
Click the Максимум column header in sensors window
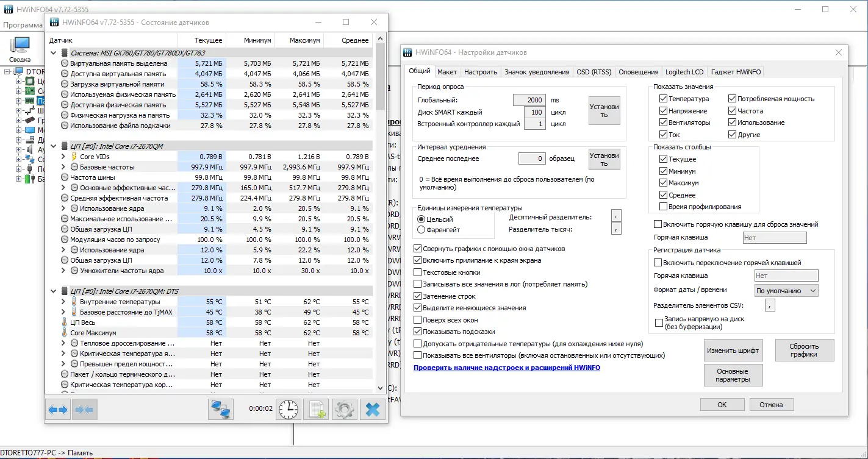299,40
